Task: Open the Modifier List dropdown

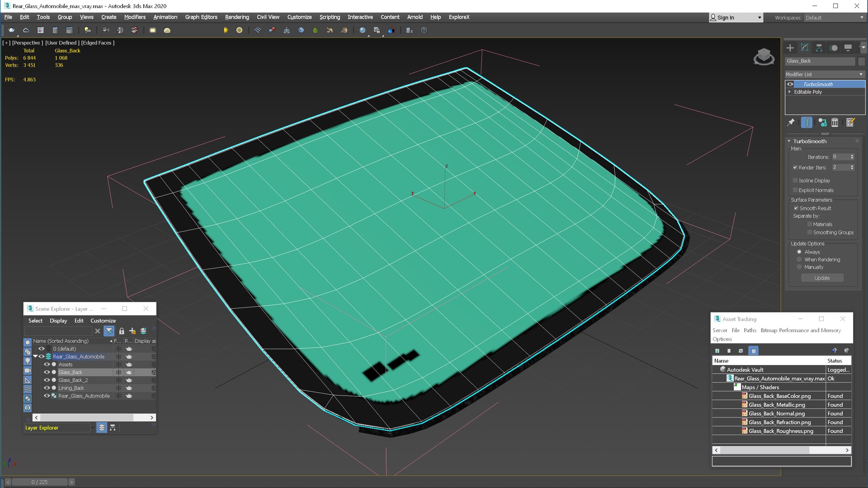Action: [824, 74]
